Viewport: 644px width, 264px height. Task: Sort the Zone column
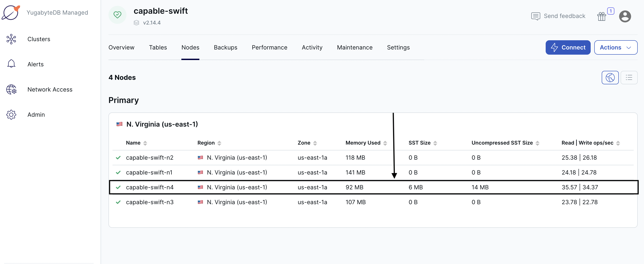click(x=315, y=143)
